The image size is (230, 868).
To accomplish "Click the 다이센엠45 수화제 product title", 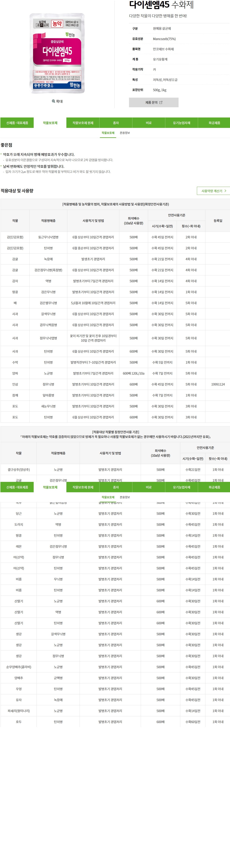I will [x=161, y=5].
